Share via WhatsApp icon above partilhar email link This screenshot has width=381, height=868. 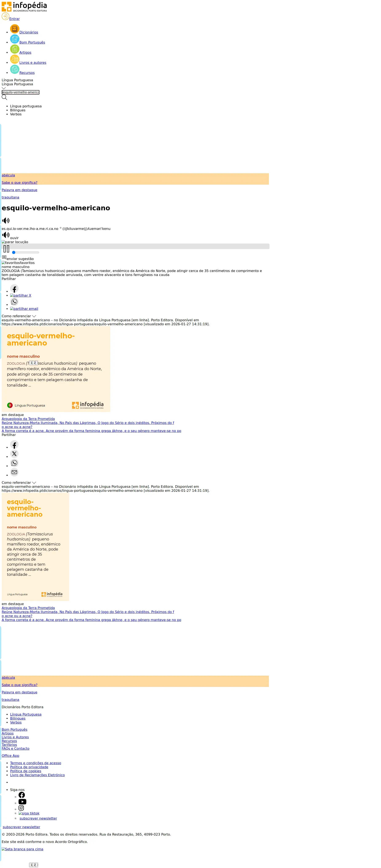click(14, 302)
